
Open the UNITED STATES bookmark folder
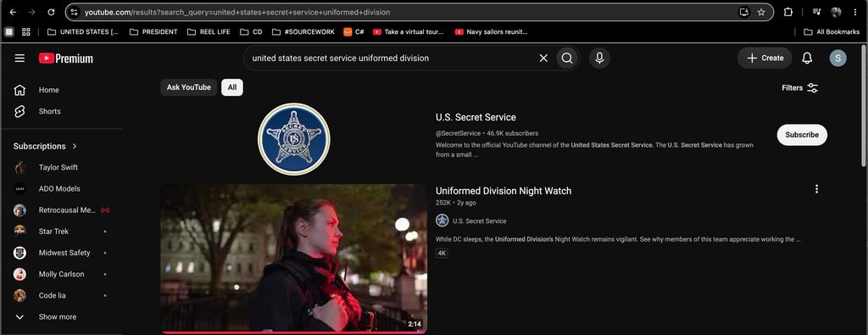point(83,31)
